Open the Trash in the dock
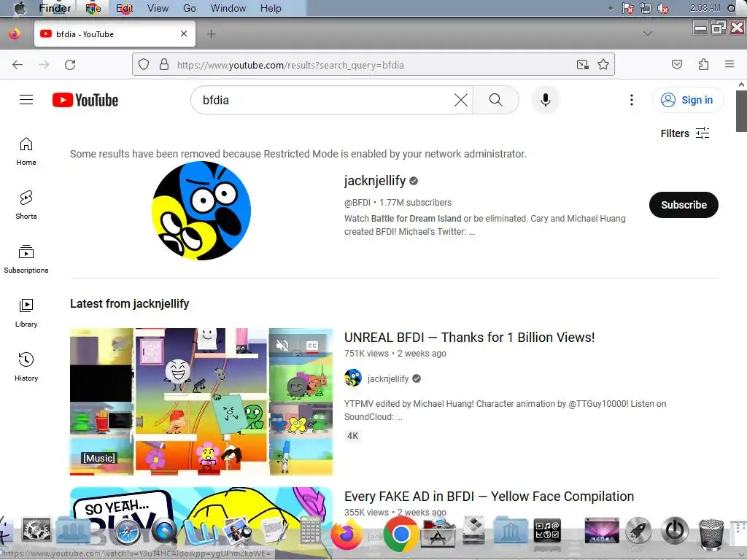Screen dimensions: 747x560 pos(711,534)
